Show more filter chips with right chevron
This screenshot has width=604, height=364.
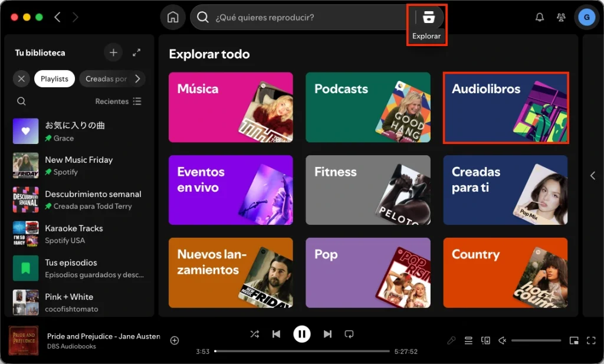click(x=137, y=78)
